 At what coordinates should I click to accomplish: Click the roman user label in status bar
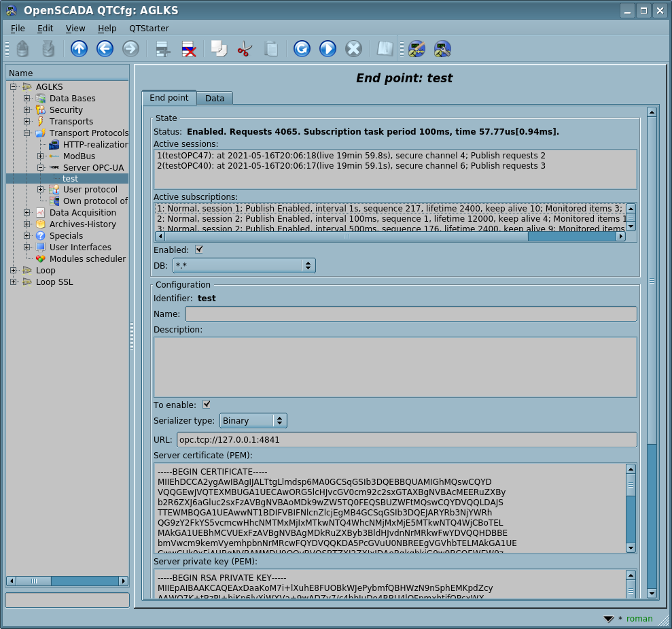639,618
